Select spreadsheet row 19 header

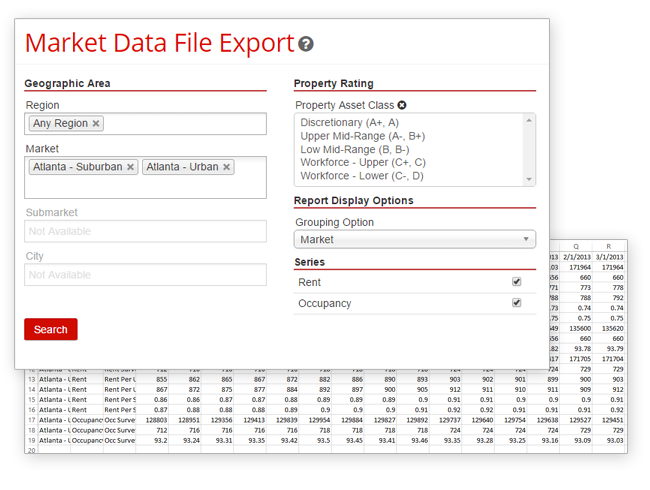coord(32,440)
